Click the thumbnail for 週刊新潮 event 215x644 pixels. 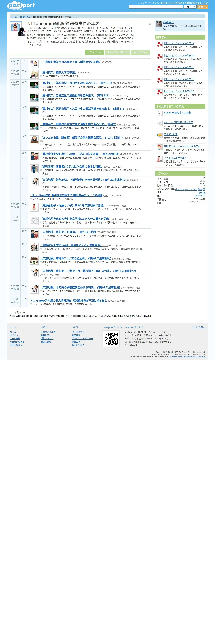(34, 169)
